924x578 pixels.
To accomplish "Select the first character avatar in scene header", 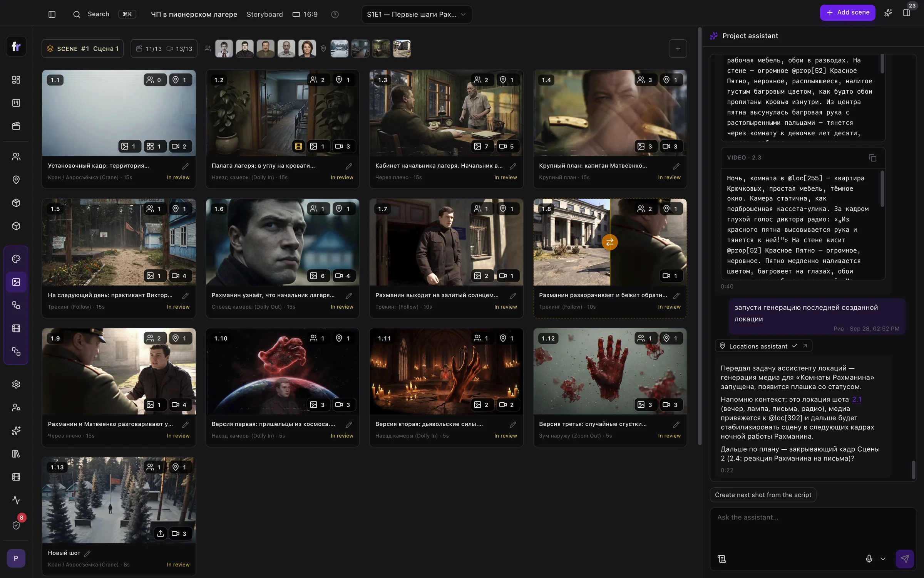I will [224, 49].
